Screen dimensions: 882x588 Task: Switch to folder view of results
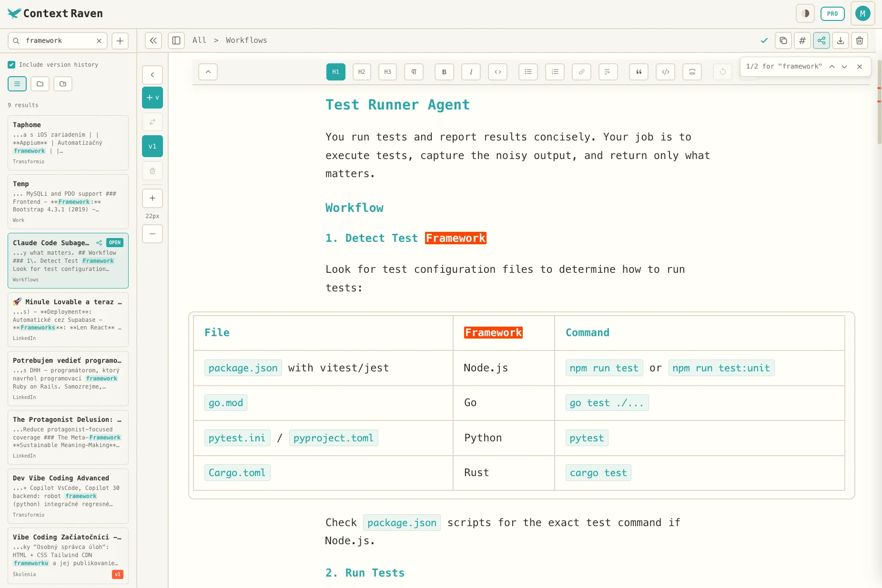pos(40,84)
